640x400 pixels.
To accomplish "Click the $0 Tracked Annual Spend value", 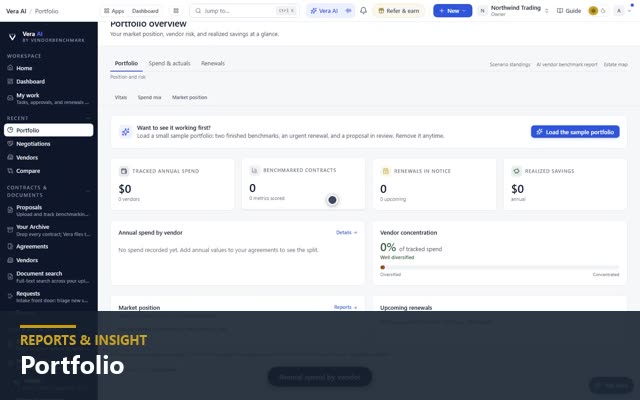I will pyautogui.click(x=125, y=189).
